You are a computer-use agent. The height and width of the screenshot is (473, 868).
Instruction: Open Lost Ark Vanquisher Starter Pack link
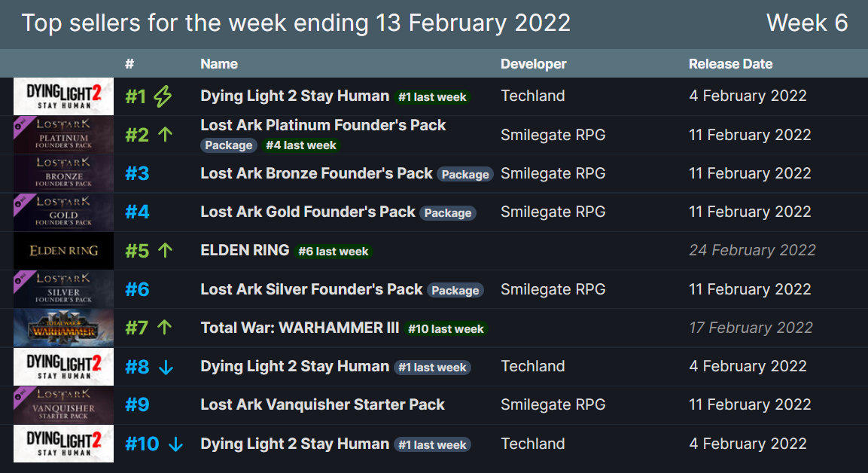tap(322, 404)
